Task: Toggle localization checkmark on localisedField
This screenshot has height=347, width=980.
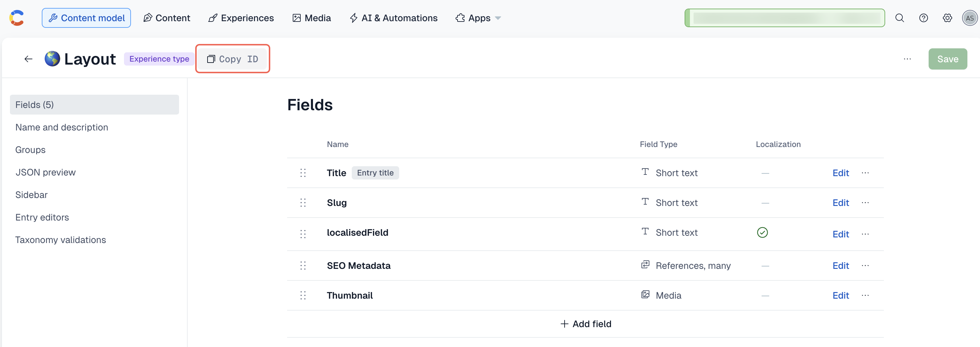Action: point(763,232)
